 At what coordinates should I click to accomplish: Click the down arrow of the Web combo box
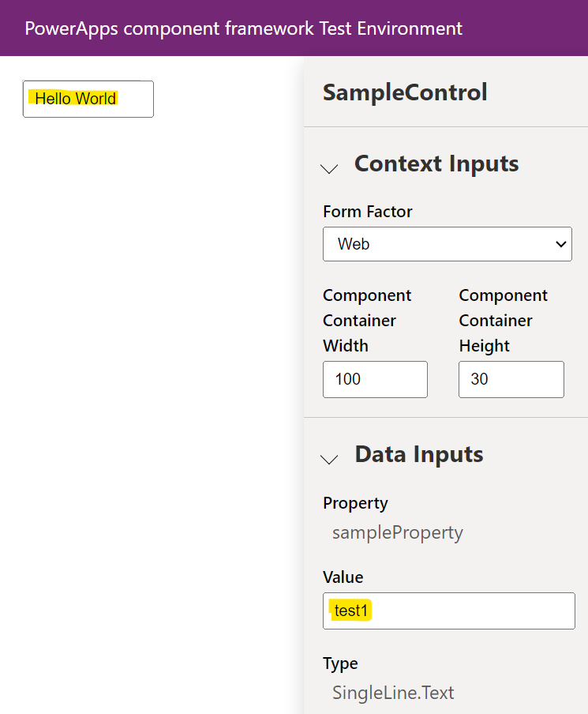(561, 244)
